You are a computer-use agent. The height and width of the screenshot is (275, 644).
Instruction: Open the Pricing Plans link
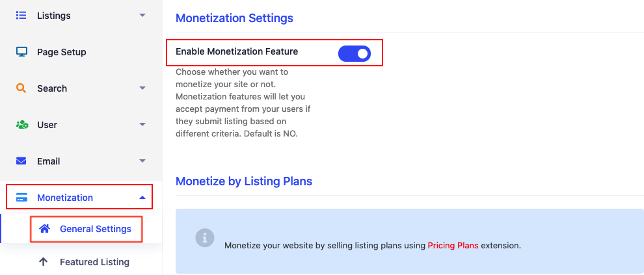pyautogui.click(x=453, y=246)
